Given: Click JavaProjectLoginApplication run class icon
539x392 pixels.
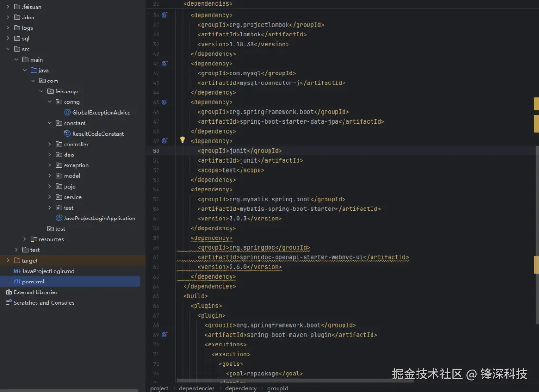Looking at the screenshot, I should pyautogui.click(x=59, y=218).
